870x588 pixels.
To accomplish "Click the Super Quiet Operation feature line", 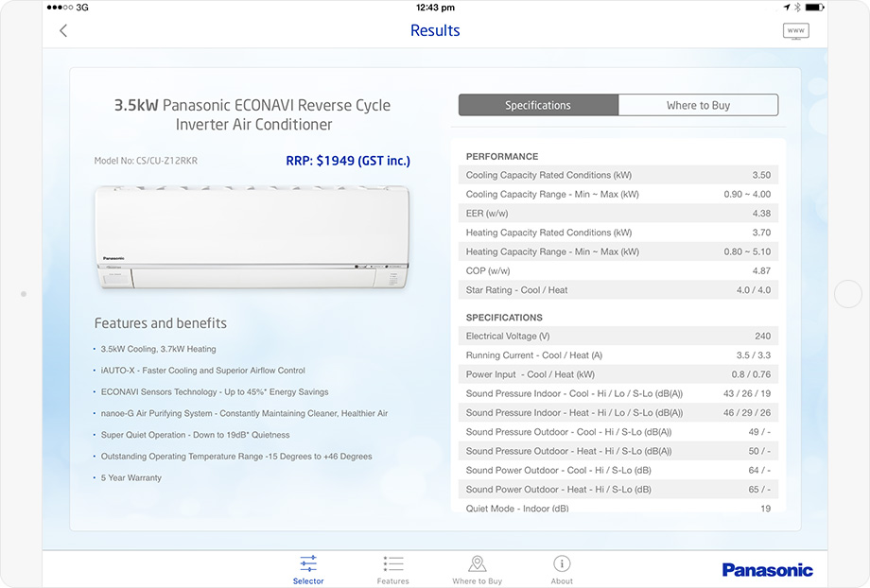I will pos(196,435).
